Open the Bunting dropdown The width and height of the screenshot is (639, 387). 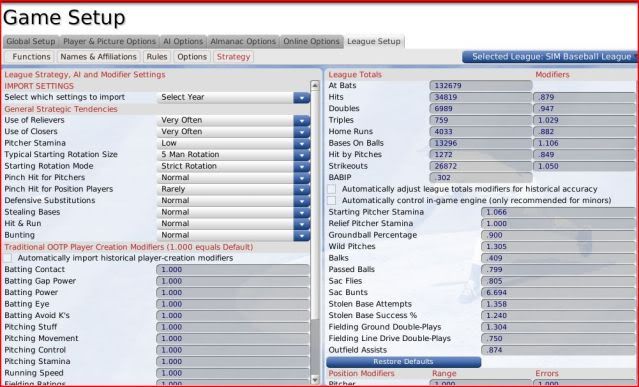click(x=234, y=235)
